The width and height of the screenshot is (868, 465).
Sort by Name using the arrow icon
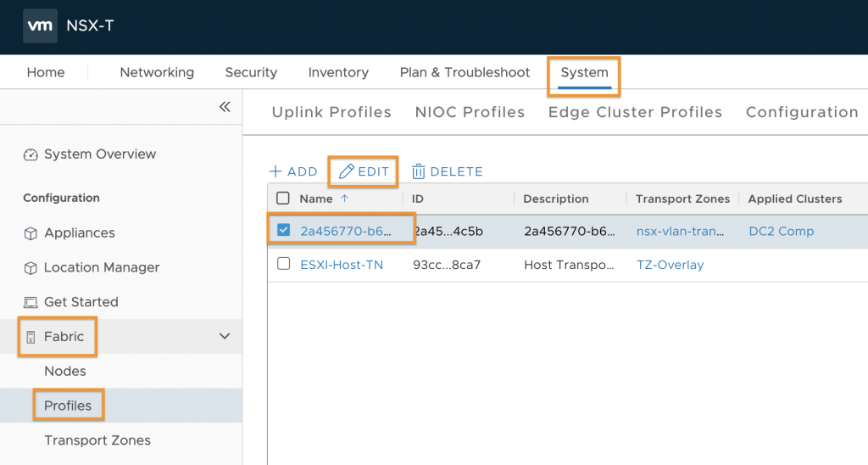point(344,199)
